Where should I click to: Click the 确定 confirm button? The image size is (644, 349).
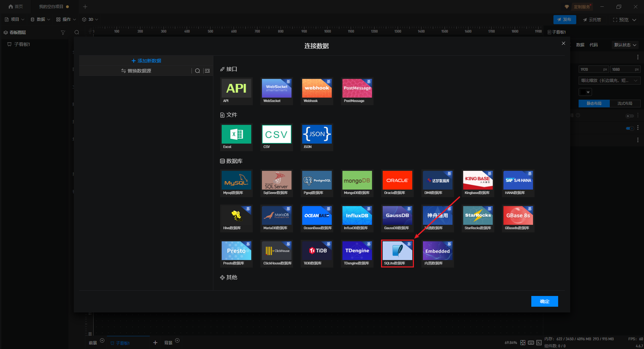[x=544, y=301]
